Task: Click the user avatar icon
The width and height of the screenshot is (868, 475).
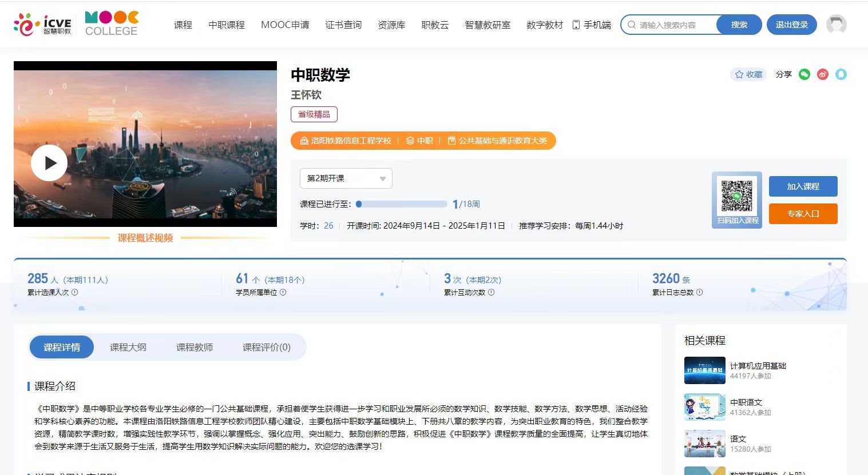Action: pyautogui.click(x=837, y=25)
